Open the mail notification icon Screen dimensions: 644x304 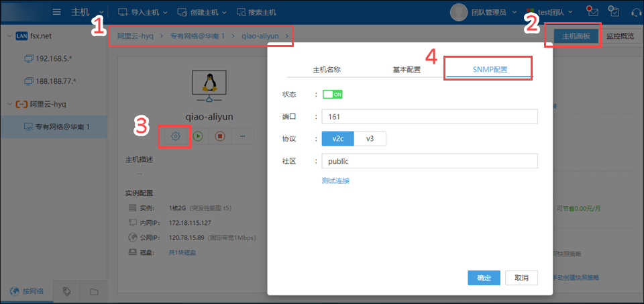(x=592, y=12)
